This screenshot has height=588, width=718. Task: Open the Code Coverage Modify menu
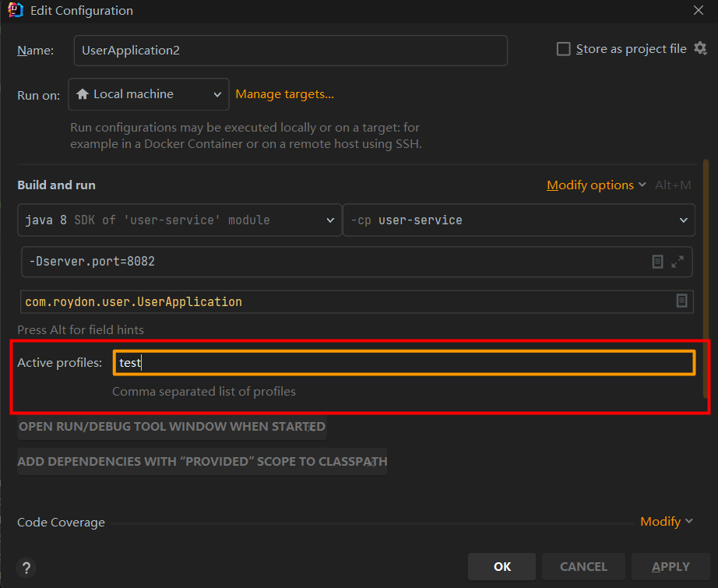[666, 522]
